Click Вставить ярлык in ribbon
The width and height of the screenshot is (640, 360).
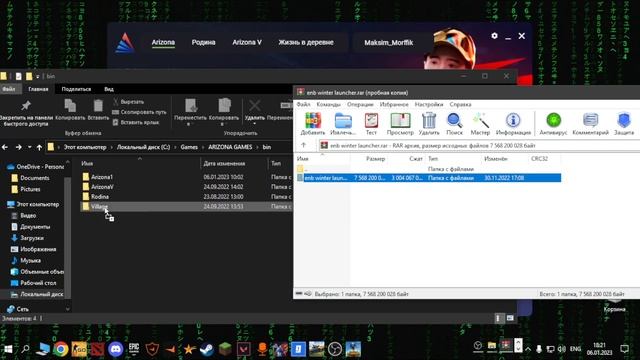coord(136,122)
